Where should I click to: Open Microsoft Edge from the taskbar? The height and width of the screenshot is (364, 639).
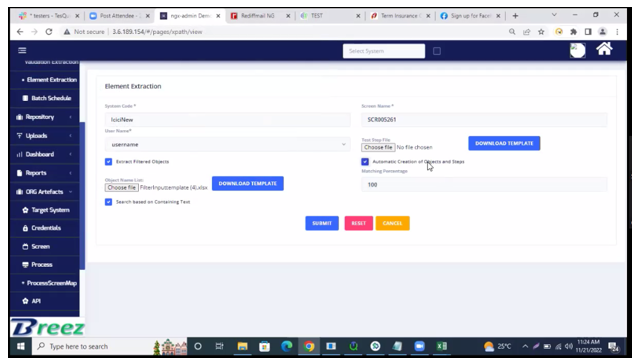pos(286,346)
